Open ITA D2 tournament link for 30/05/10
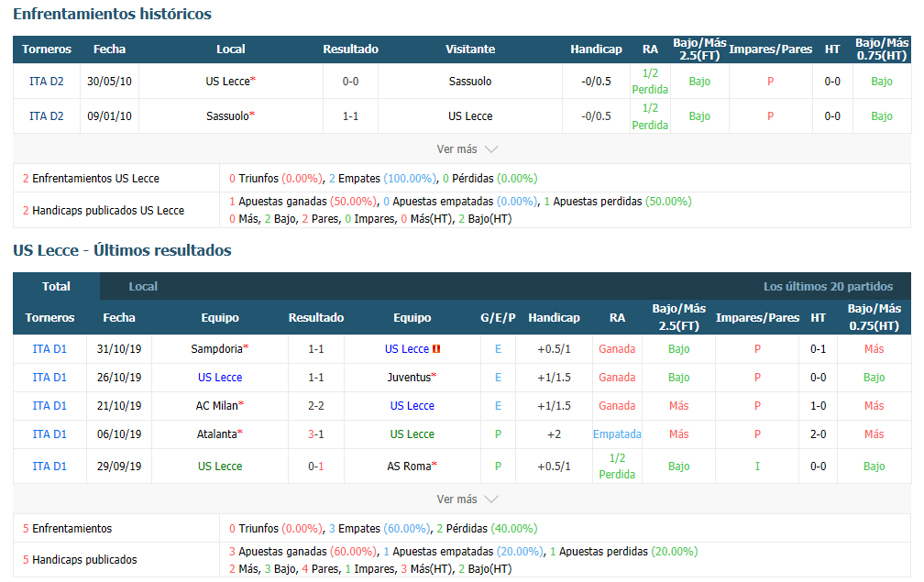The width and height of the screenshot is (924, 582). pos(47,82)
